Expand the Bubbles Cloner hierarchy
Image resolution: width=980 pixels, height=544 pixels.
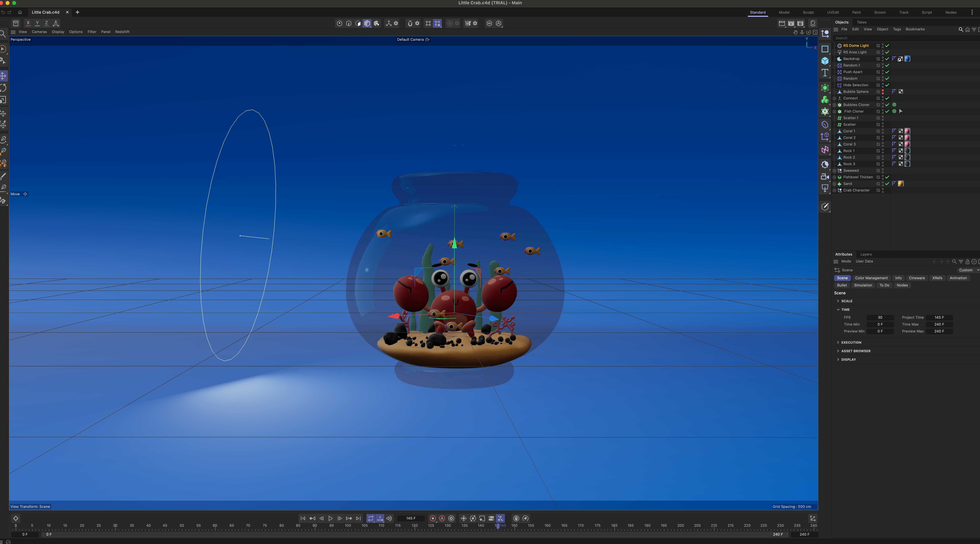[834, 105]
